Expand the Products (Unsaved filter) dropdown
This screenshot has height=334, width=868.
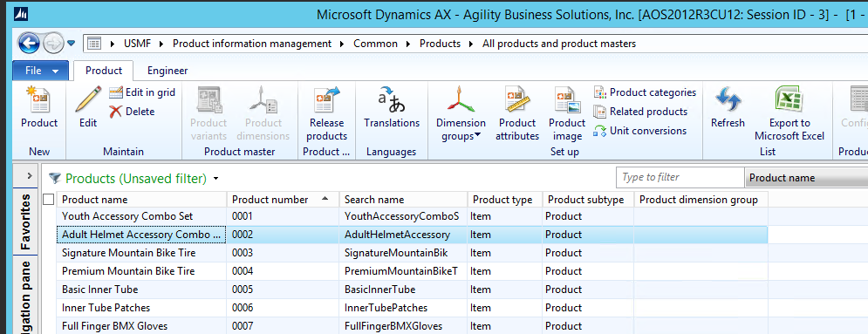pyautogui.click(x=215, y=179)
